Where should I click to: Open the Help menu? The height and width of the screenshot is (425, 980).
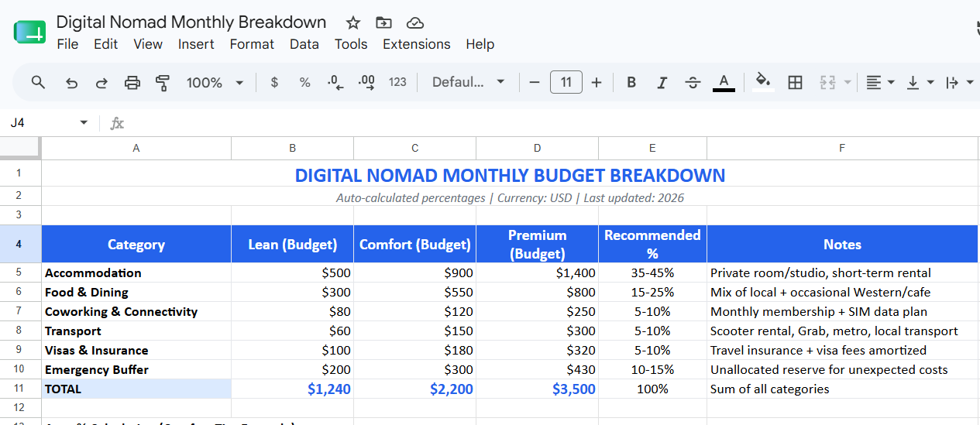click(480, 44)
